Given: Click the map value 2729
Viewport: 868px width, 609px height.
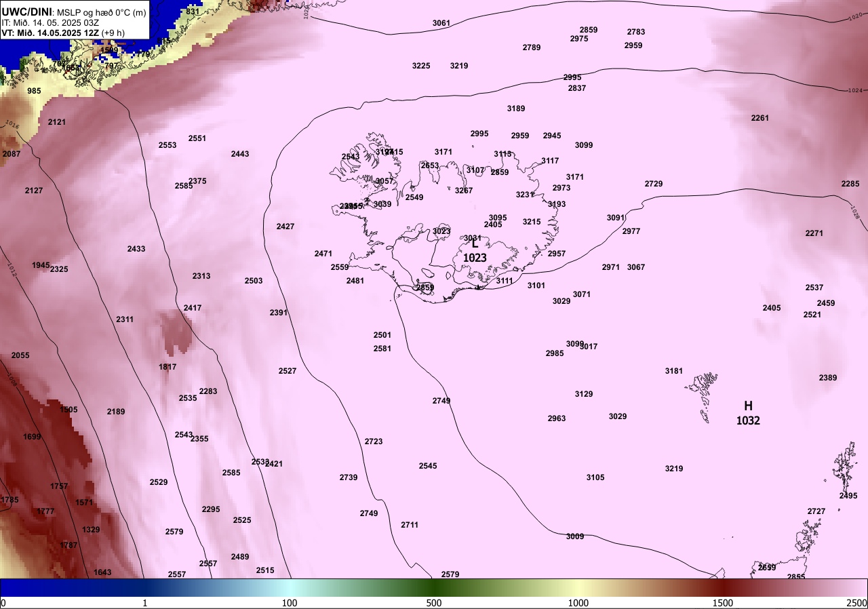Looking at the screenshot, I should (654, 184).
